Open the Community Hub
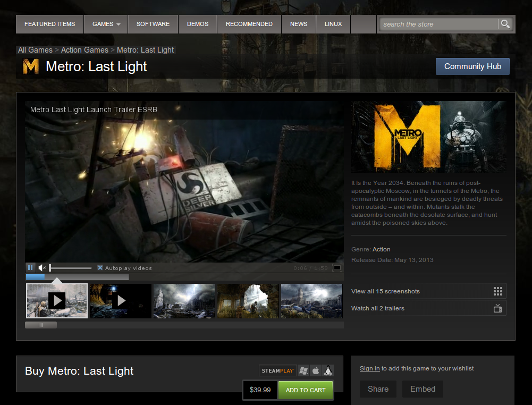The height and width of the screenshot is (405, 532). (472, 66)
